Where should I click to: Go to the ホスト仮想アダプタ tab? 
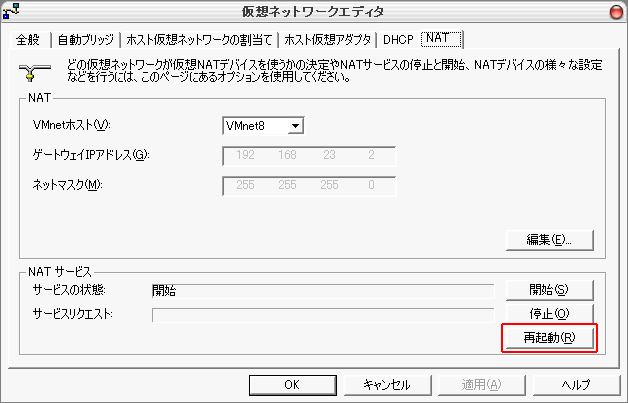click(327, 40)
